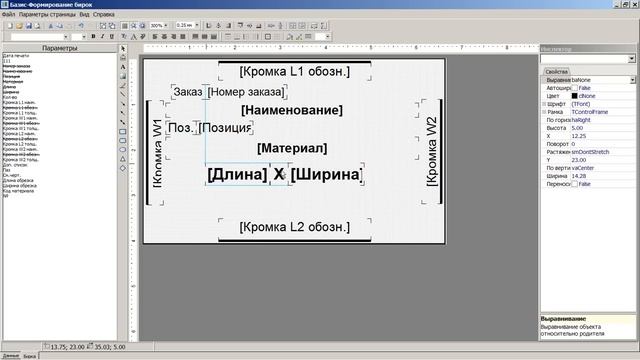
Task: Toggle the Перенос False checkbox
Action: click(x=574, y=184)
